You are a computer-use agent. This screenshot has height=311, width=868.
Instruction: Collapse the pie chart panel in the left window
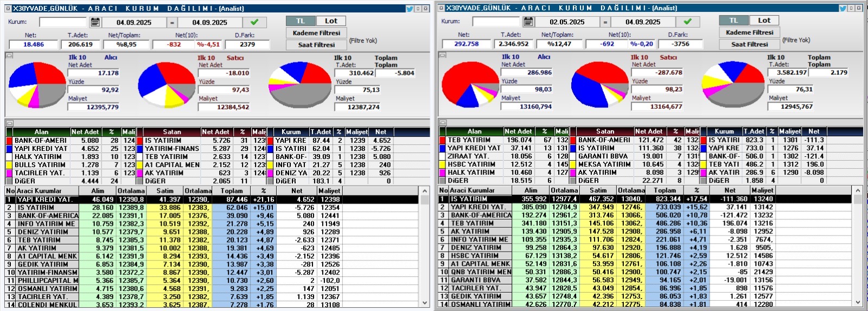(9, 56)
